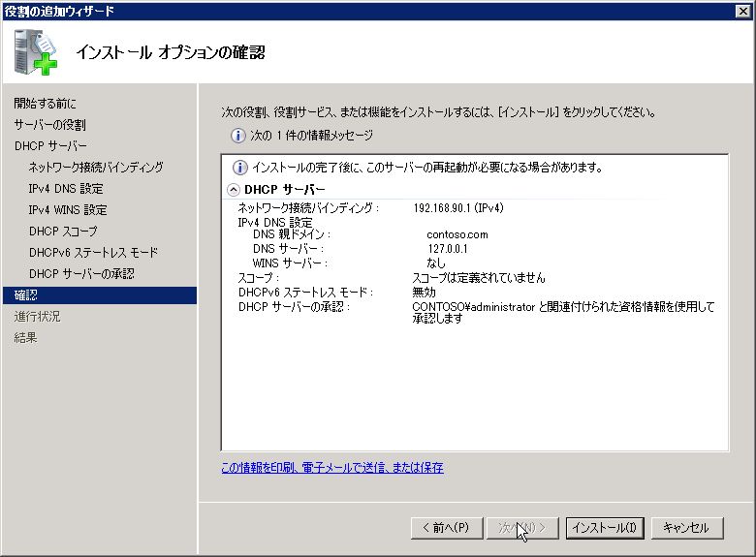Viewport: 756px width, 557px height.
Task: Open IPv4 WINS 設定 step
Action: click(x=68, y=209)
